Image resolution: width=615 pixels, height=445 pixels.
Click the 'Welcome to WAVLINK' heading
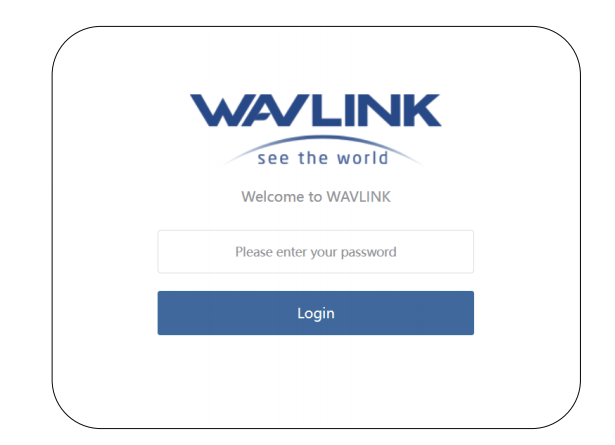(x=316, y=197)
